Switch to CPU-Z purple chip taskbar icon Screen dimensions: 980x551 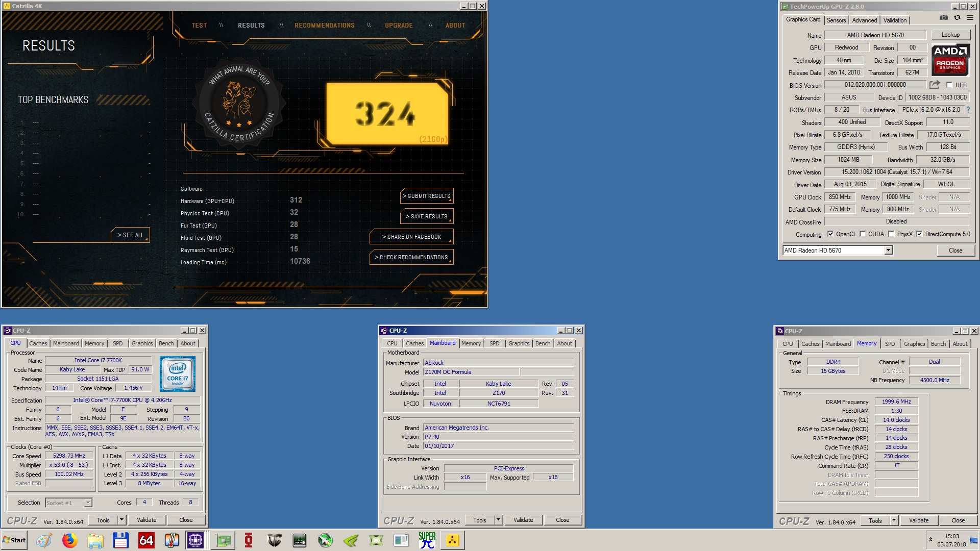195,540
